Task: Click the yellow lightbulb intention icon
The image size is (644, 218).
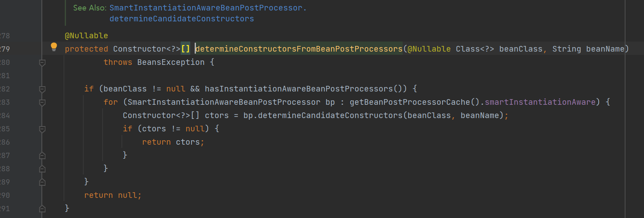Action: tap(54, 47)
